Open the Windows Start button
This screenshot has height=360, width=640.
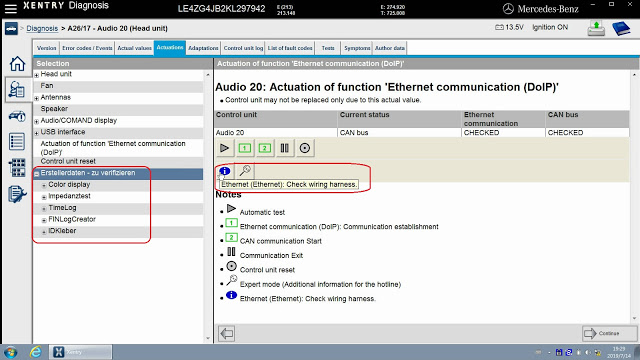tap(11, 352)
